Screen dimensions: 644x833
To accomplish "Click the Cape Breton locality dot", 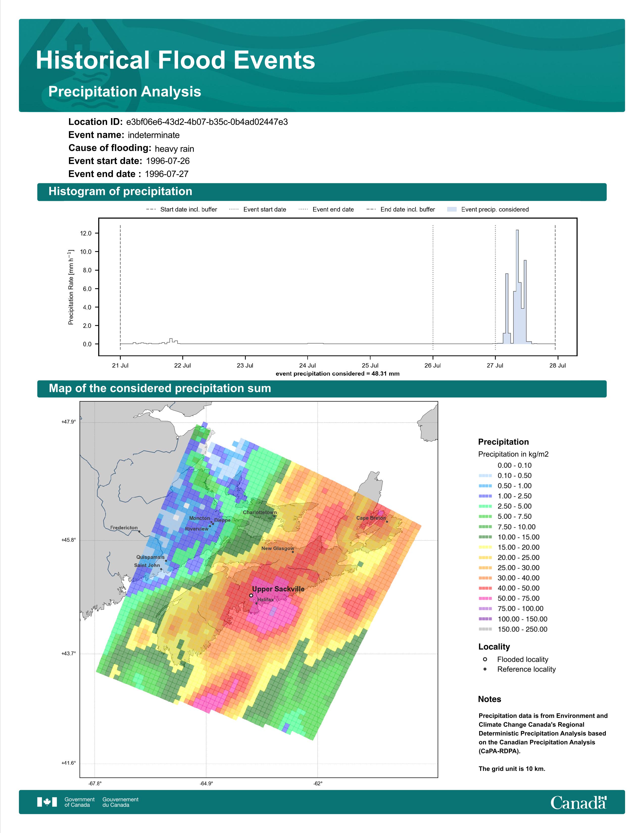I will [x=387, y=522].
